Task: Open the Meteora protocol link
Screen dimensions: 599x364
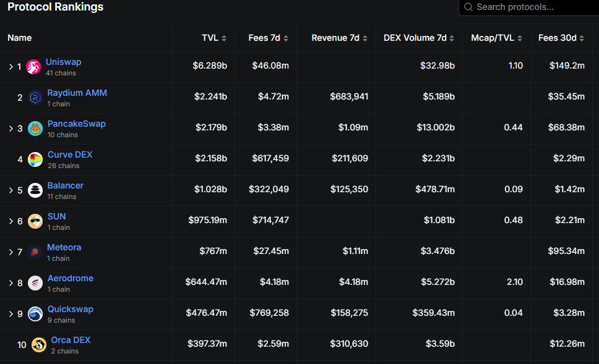Action: pyautogui.click(x=64, y=247)
